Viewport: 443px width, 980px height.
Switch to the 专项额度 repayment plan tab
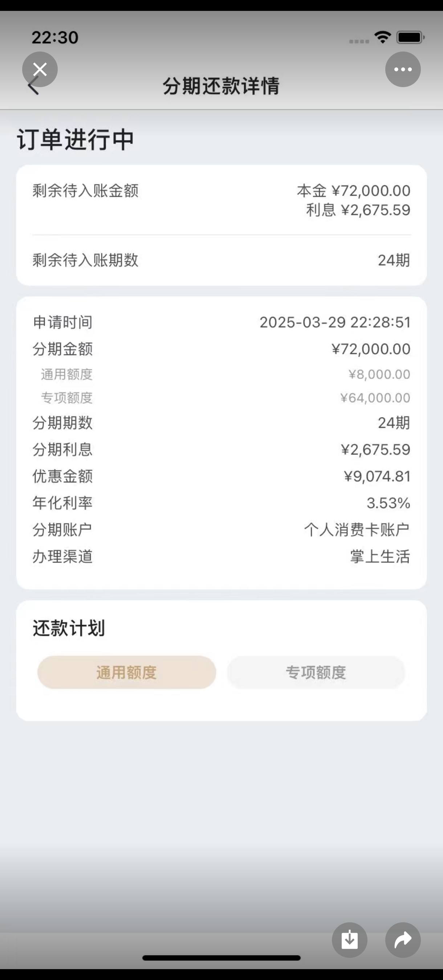[x=316, y=672]
